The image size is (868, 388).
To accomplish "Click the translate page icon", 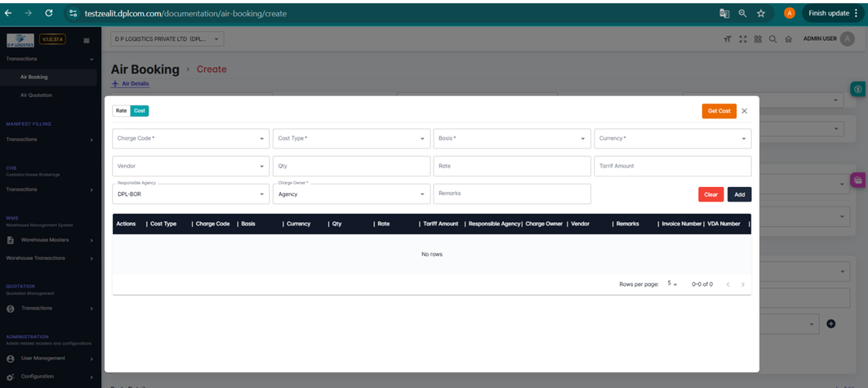I will pyautogui.click(x=724, y=13).
